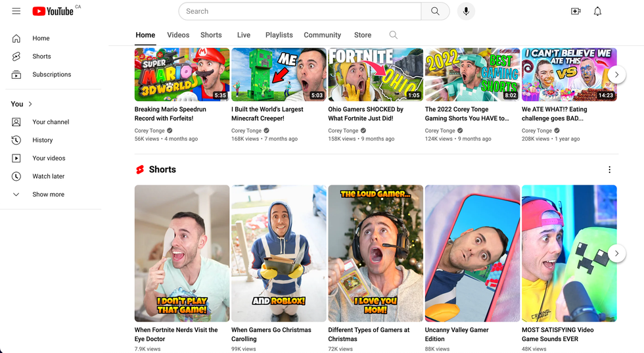Play the I Can't Believe We Ate This thumbnail
The width and height of the screenshot is (644, 353).
click(569, 74)
